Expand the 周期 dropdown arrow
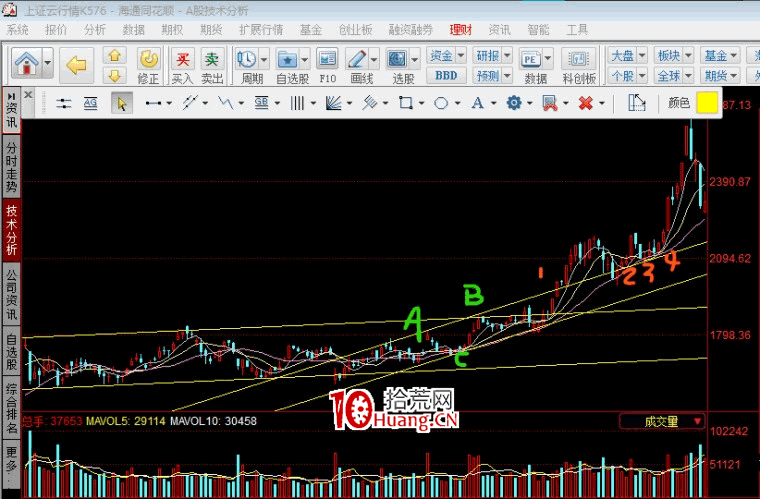760x499 pixels. [x=264, y=60]
